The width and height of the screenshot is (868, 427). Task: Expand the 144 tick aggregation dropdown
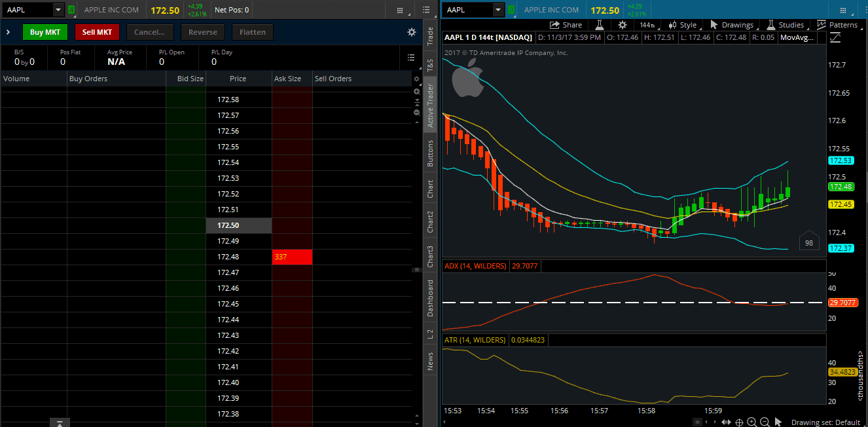point(647,25)
